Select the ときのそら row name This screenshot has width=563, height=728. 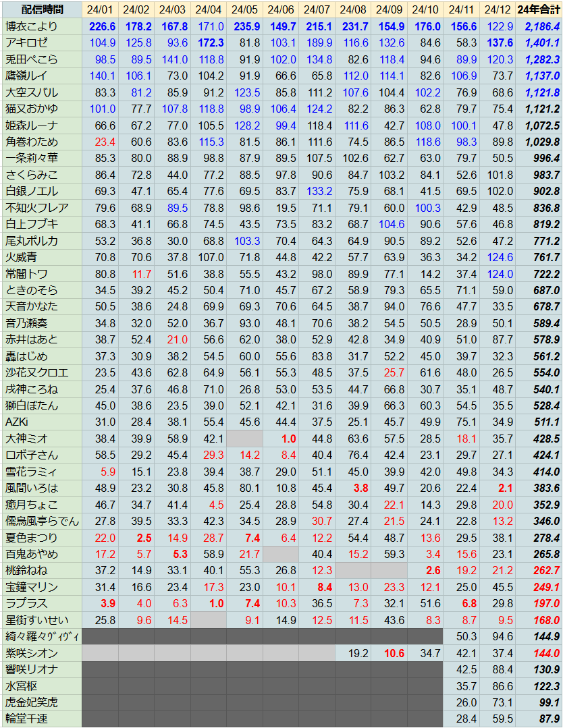(43, 290)
